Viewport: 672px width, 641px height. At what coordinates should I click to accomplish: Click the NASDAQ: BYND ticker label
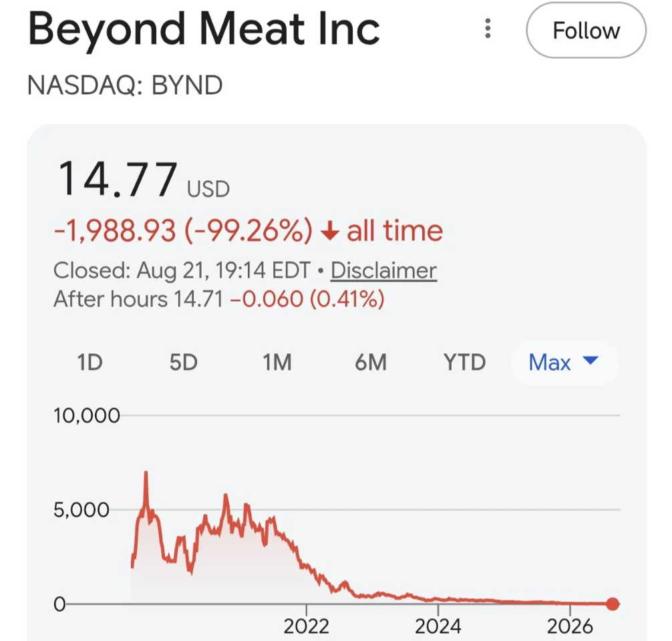125,85
